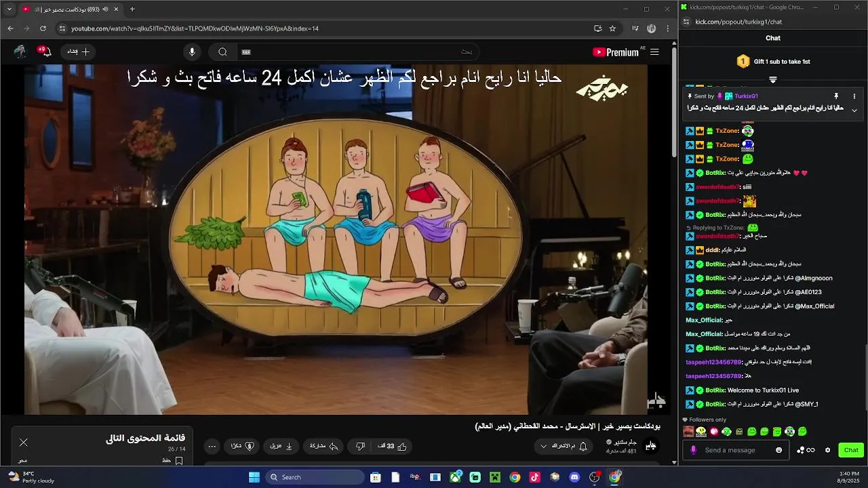Screen dimensions: 868x488
Task: Open the Windows Start menu
Action: coord(254,477)
